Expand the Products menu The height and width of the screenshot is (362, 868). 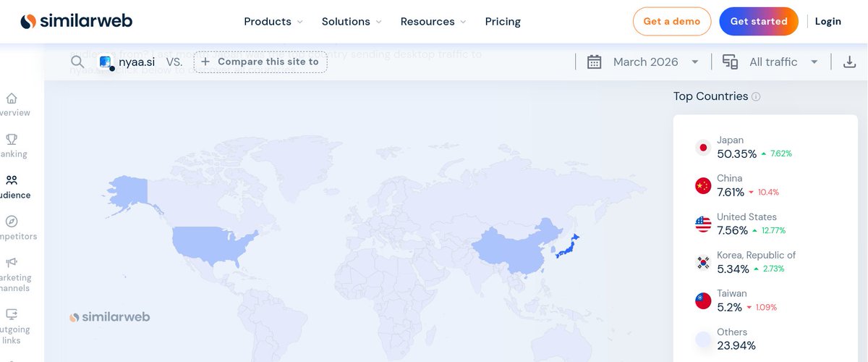pyautogui.click(x=273, y=22)
